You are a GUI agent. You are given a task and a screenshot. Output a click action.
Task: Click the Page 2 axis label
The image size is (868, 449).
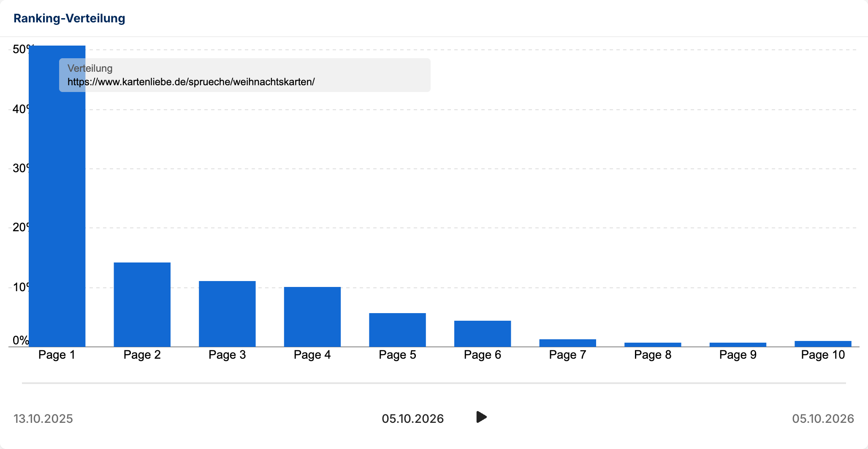coord(142,355)
